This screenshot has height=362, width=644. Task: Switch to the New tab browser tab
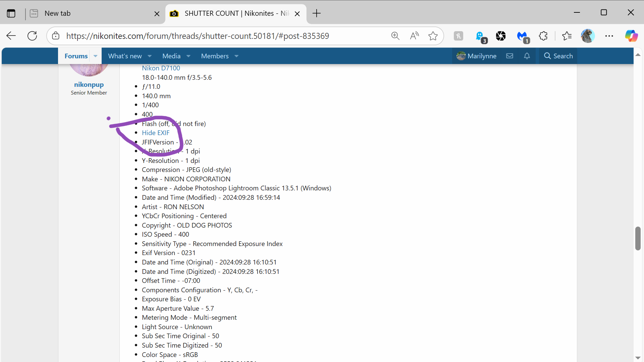point(57,13)
